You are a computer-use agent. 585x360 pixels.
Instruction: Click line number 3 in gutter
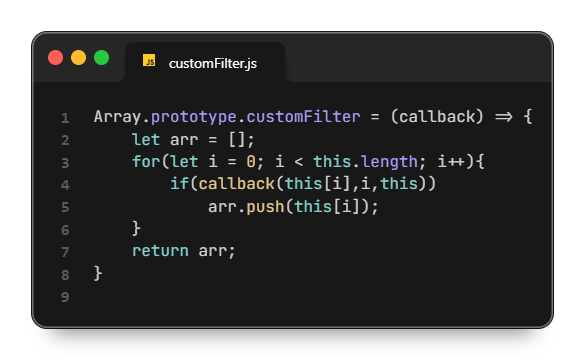[x=65, y=163]
